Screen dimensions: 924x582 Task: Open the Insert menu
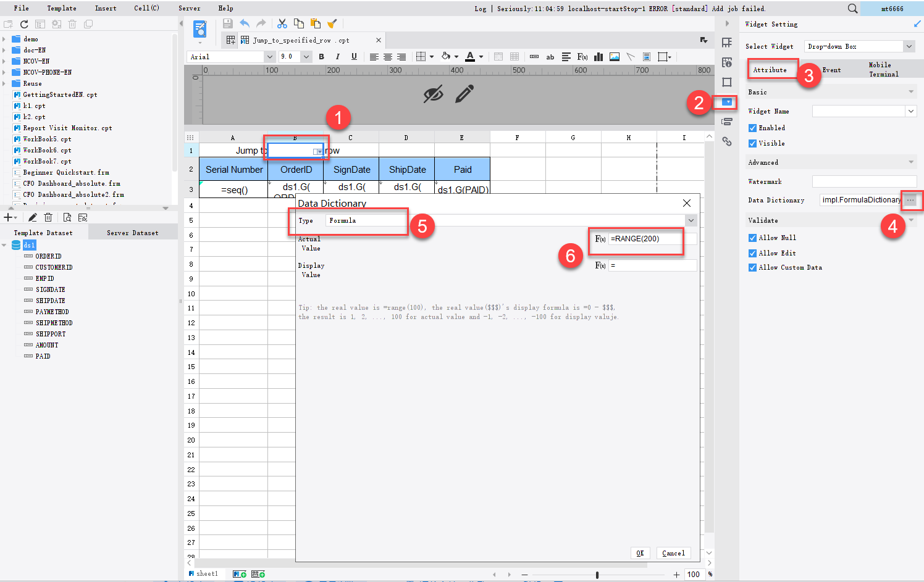(106, 8)
